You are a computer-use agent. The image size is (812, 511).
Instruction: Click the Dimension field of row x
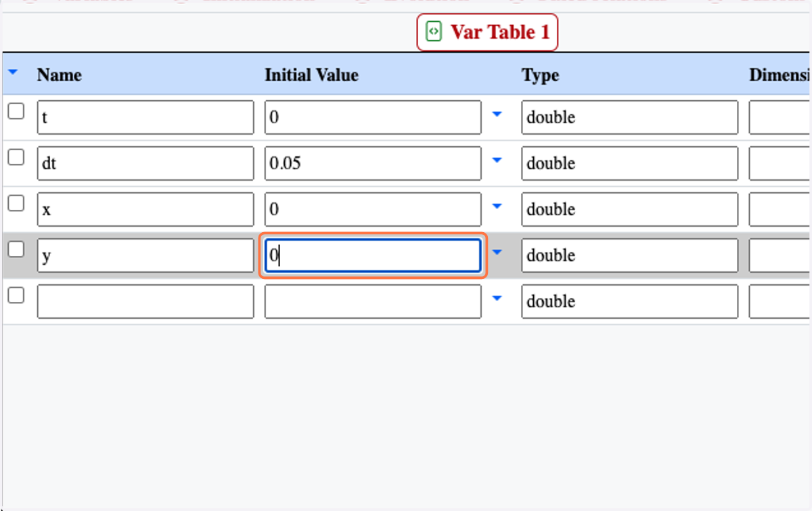pyautogui.click(x=780, y=210)
